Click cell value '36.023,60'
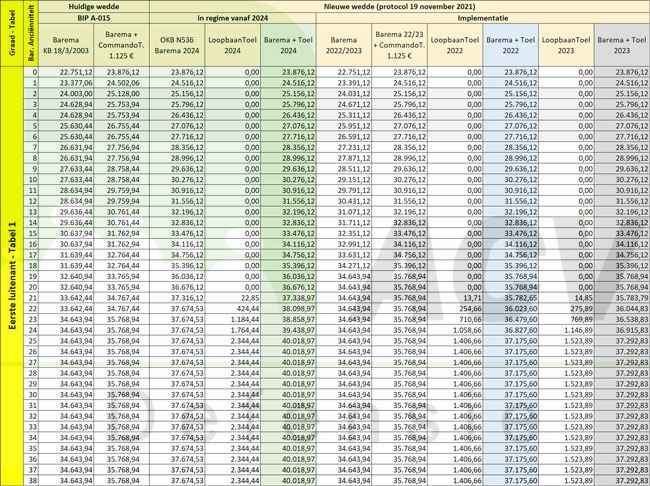650x486 pixels. point(521,309)
